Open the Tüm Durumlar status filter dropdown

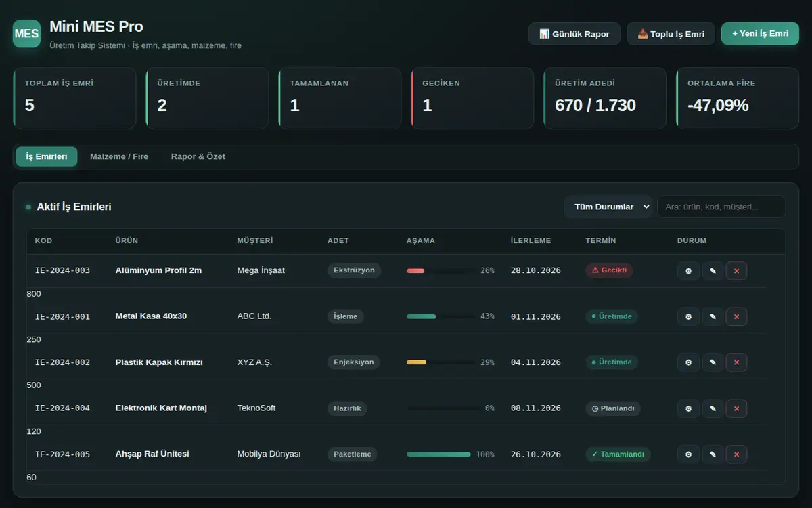point(608,207)
